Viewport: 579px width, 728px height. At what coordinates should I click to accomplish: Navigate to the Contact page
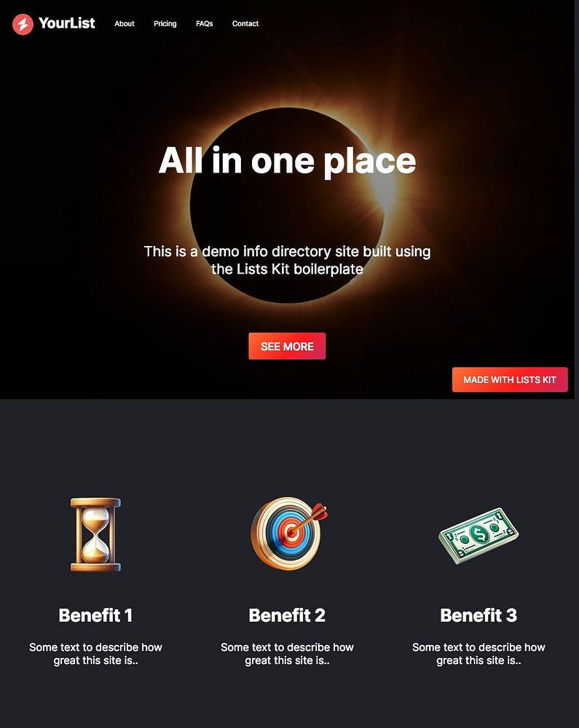245,24
